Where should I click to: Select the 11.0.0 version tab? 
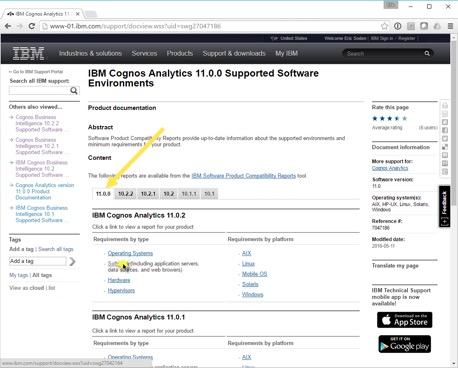(x=103, y=194)
